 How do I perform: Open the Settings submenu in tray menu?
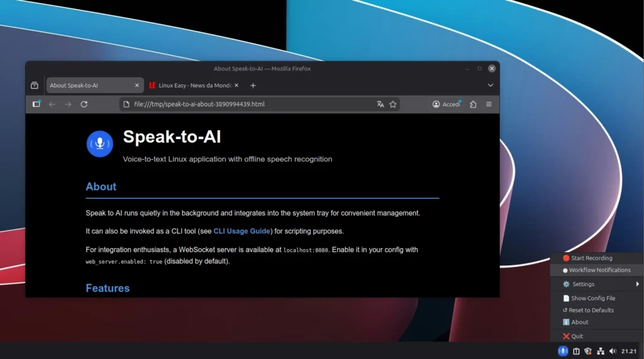pos(597,284)
